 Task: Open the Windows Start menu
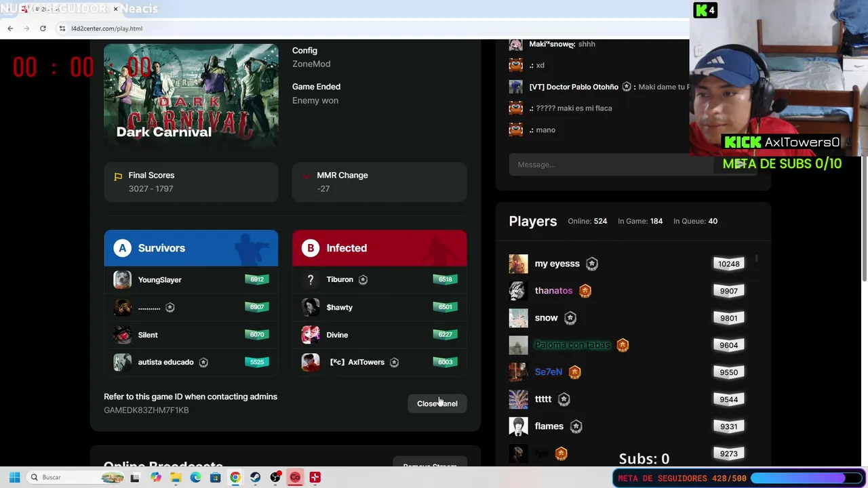[15, 477]
